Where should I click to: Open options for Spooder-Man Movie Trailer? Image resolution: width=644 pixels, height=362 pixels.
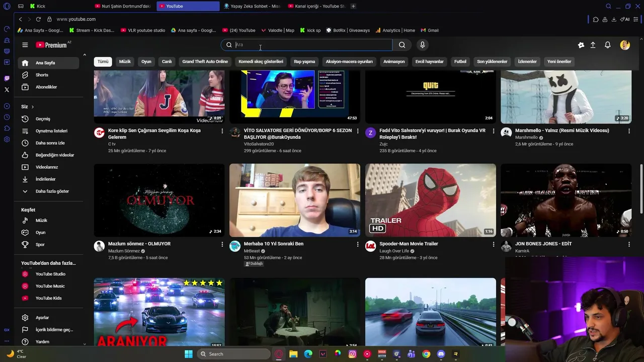point(493,244)
